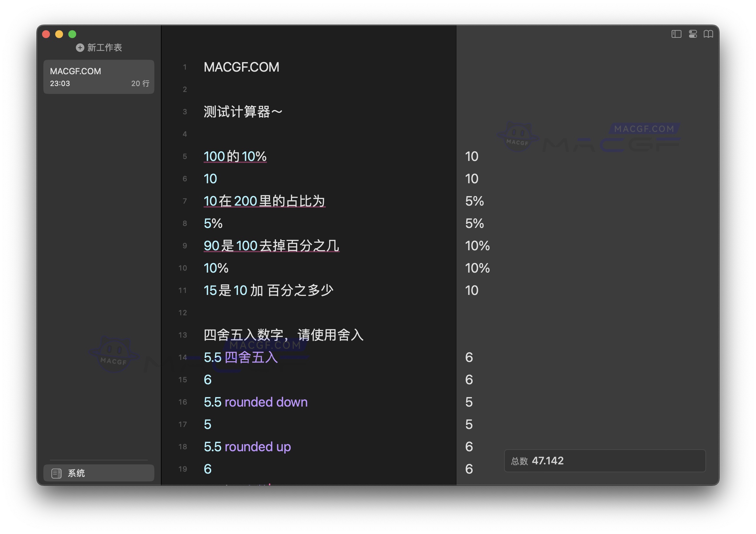Open the syntax reference book icon
The width and height of the screenshot is (756, 534).
pos(709,34)
